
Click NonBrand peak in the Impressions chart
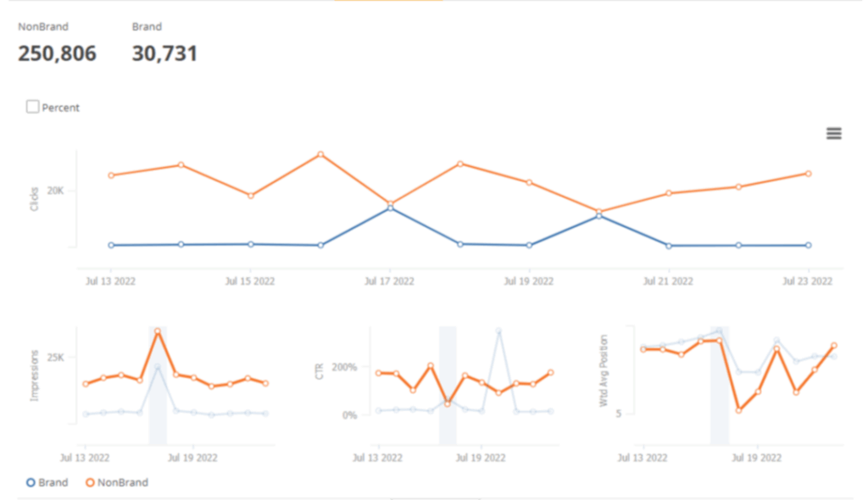point(158,331)
